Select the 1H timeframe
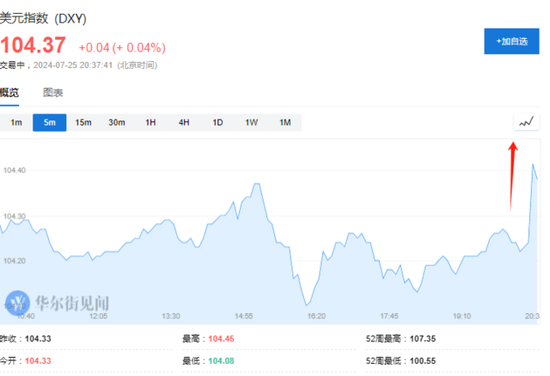The width and height of the screenshot is (550, 376). click(150, 122)
